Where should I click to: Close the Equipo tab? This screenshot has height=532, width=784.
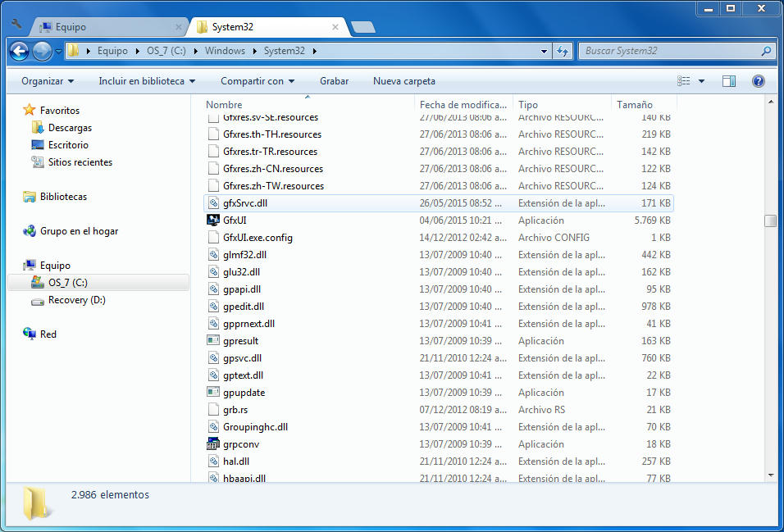click(179, 27)
